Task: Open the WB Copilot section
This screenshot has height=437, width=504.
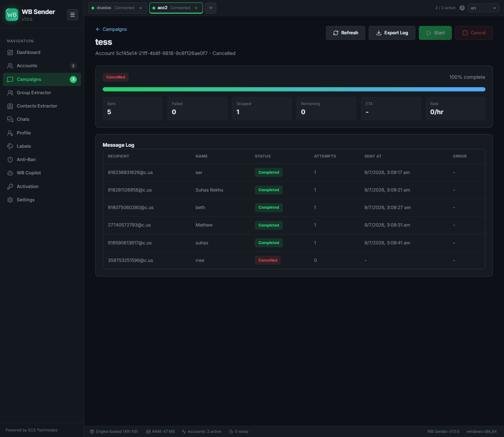Action: point(42,173)
